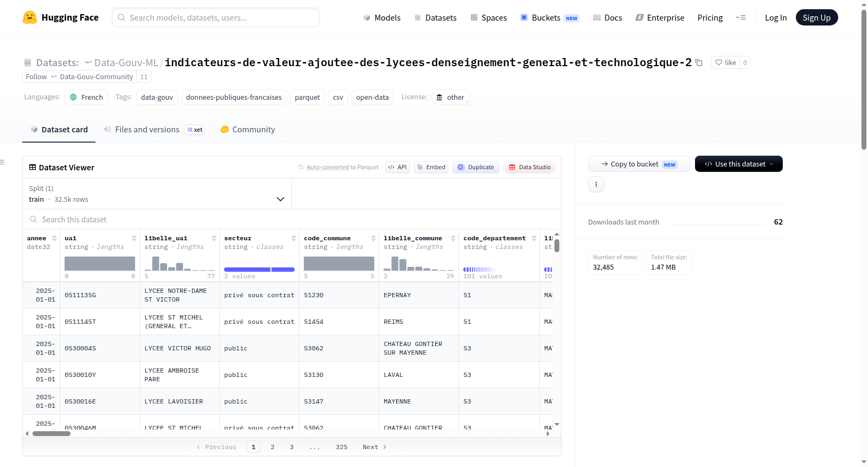Open the Embed button
Screen dimensions: 868x467
coord(431,167)
